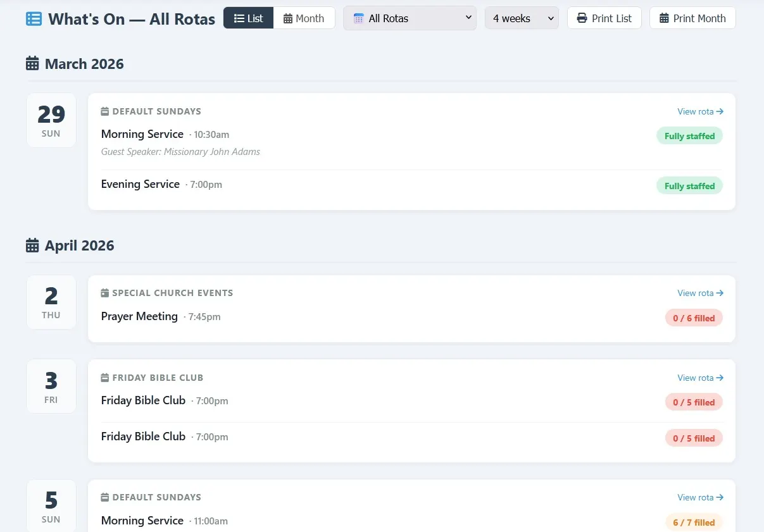This screenshot has width=764, height=532.
Task: Click the calendar icon beside March 29 Default Sundays
Action: [105, 111]
